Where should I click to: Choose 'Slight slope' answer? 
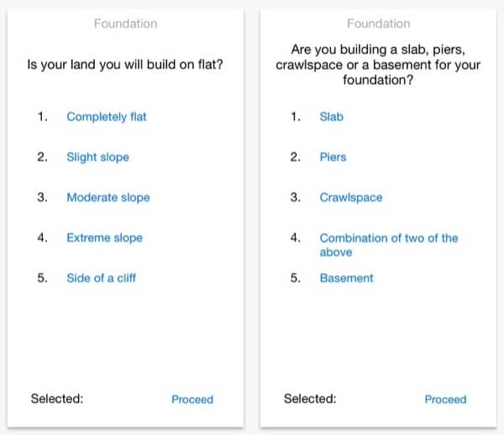coord(97,157)
